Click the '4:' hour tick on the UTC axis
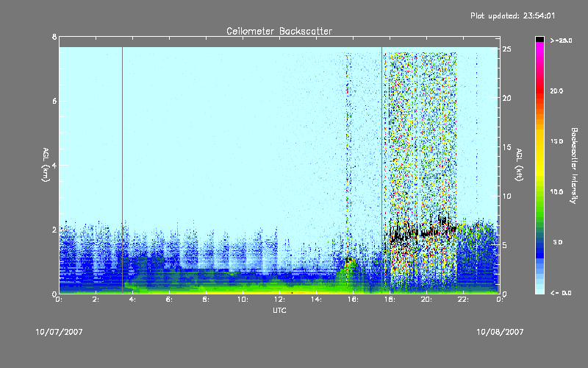The image size is (588, 368). click(x=132, y=300)
